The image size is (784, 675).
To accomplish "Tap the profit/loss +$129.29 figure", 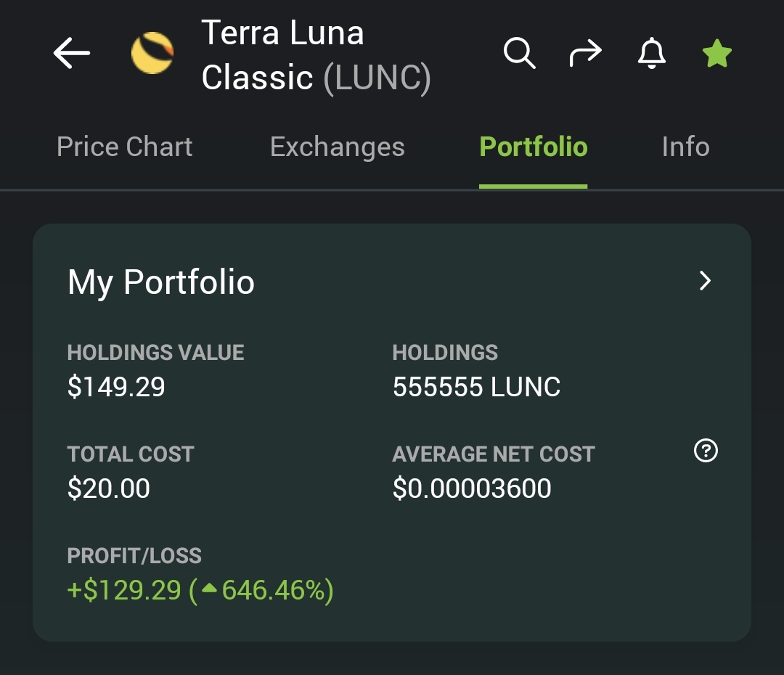I will (124, 589).
